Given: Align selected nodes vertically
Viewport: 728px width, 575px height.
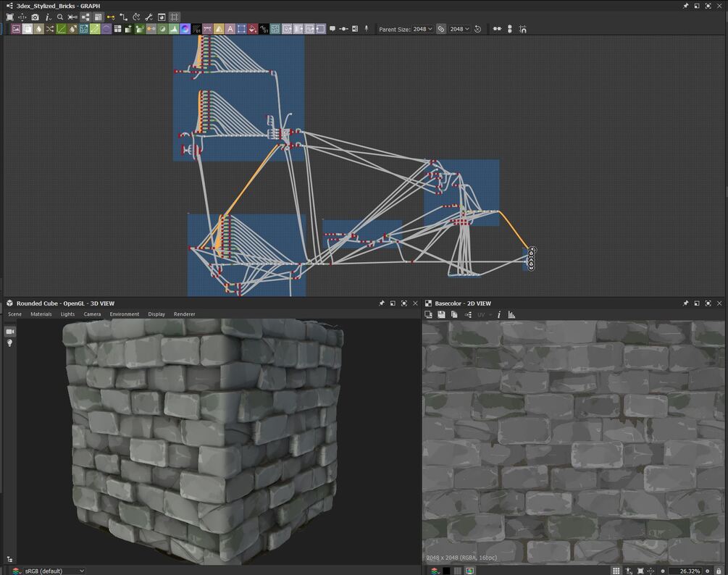Looking at the screenshot, I should (x=510, y=29).
